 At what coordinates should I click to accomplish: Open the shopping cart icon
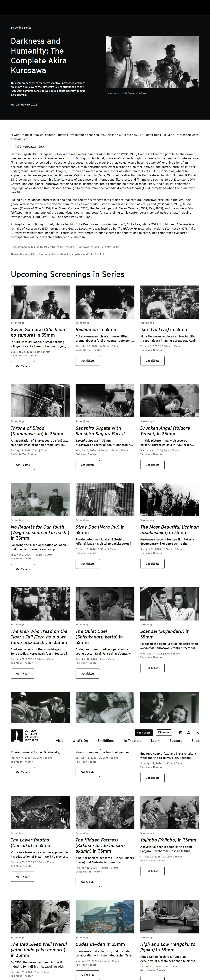(180, 732)
